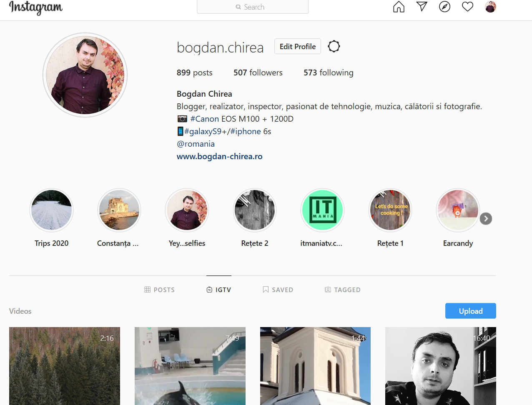The width and height of the screenshot is (532, 405).
Task: Open the profile avatar in the top bar
Action: pos(490,7)
